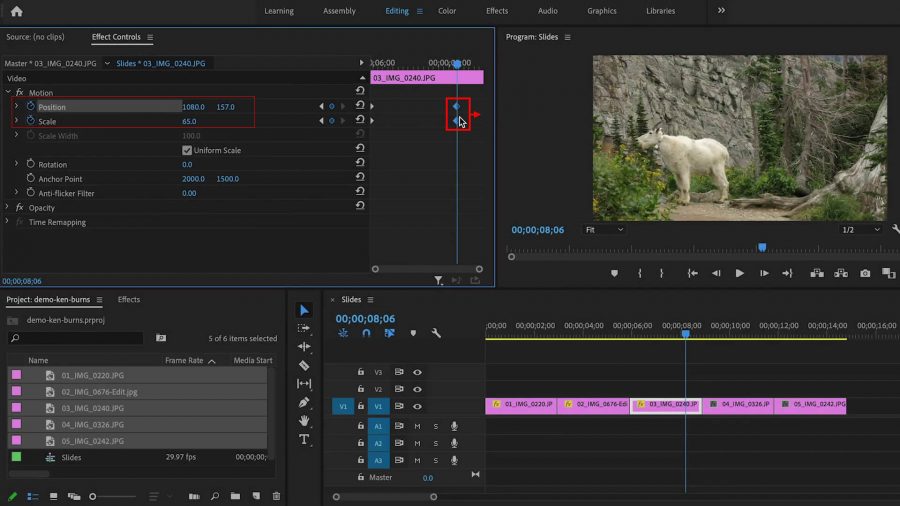Select the Slip tool
900x506 pixels.
click(304, 383)
